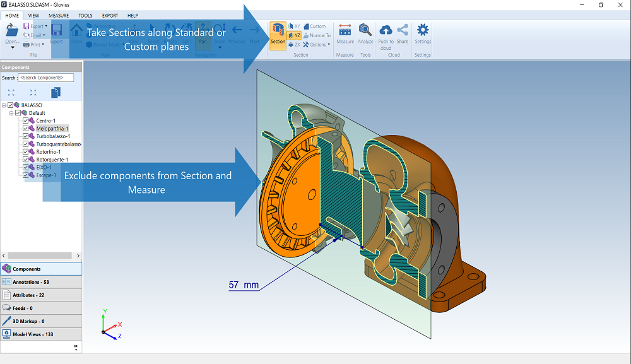The width and height of the screenshot is (631, 364).
Task: Click the expand-all arrows icon in Components panel
Action: click(11, 93)
